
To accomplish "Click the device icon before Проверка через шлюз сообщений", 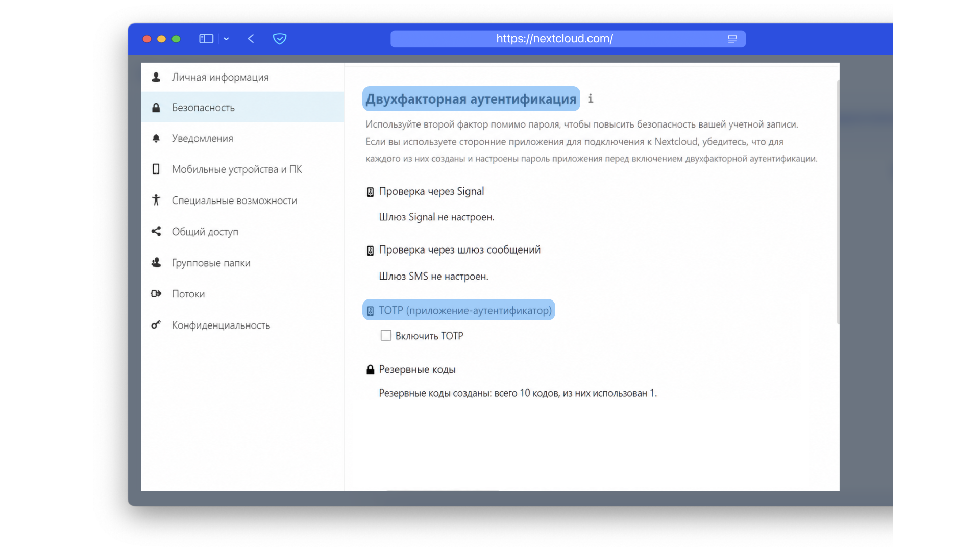I will [x=370, y=251].
